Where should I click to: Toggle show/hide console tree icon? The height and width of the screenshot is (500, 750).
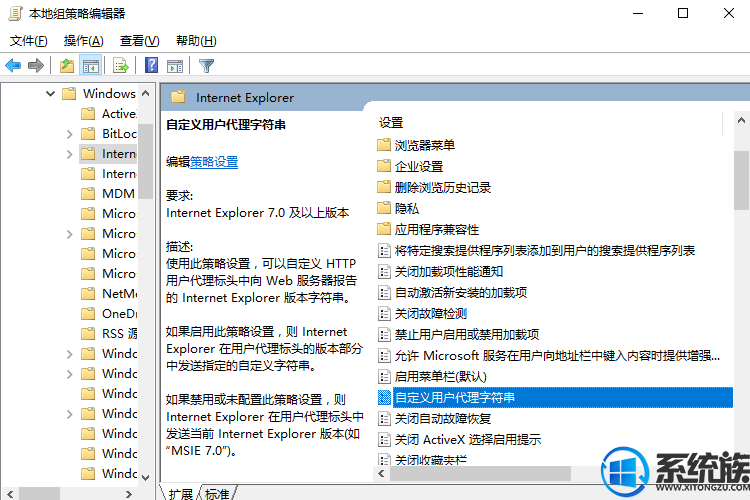tap(90, 66)
